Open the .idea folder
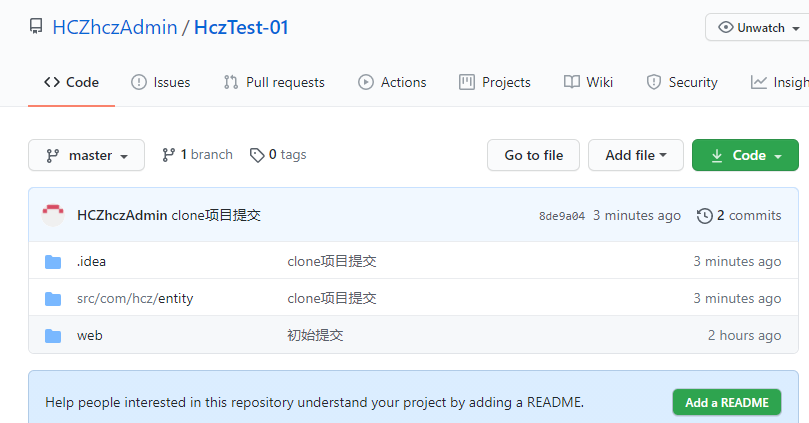The image size is (809, 423). (x=91, y=261)
